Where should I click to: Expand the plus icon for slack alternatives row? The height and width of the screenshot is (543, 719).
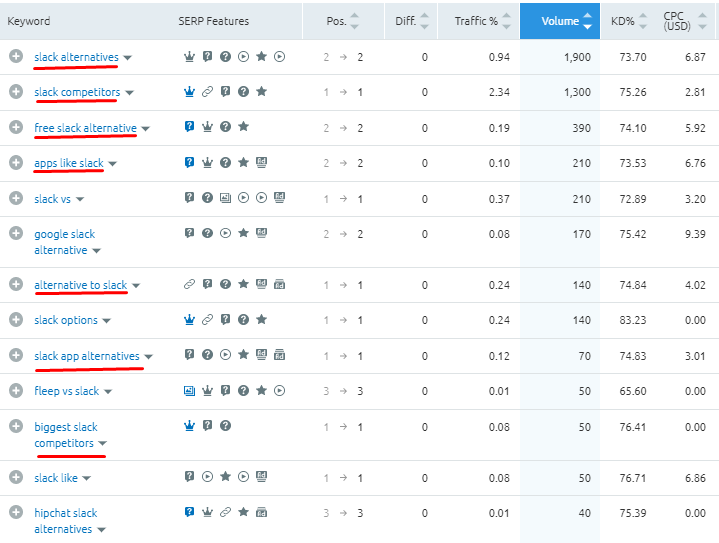point(16,56)
